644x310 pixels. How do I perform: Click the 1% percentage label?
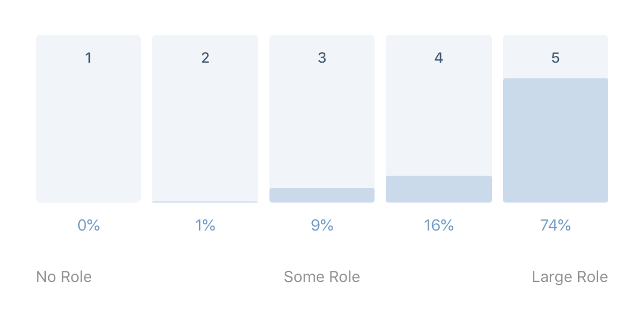click(x=205, y=226)
